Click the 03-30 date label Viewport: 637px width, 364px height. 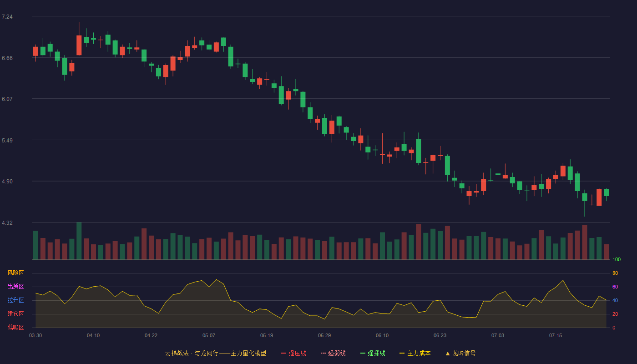point(35,335)
